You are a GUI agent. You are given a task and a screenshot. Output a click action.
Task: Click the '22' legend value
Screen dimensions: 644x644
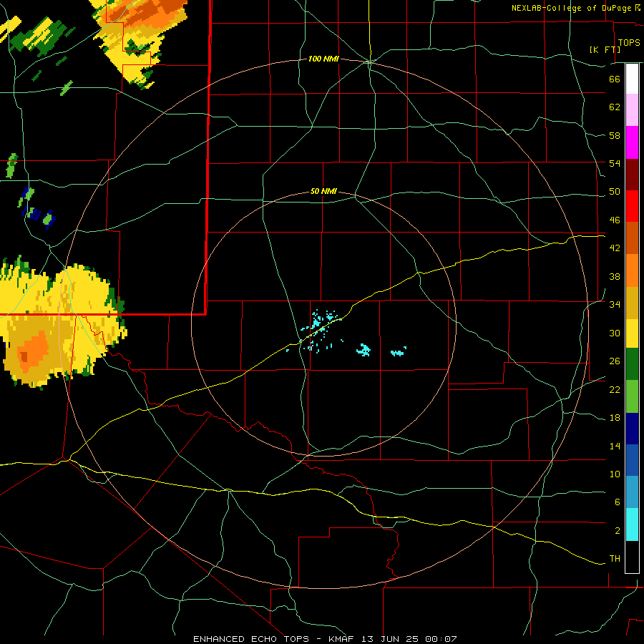[615, 389]
